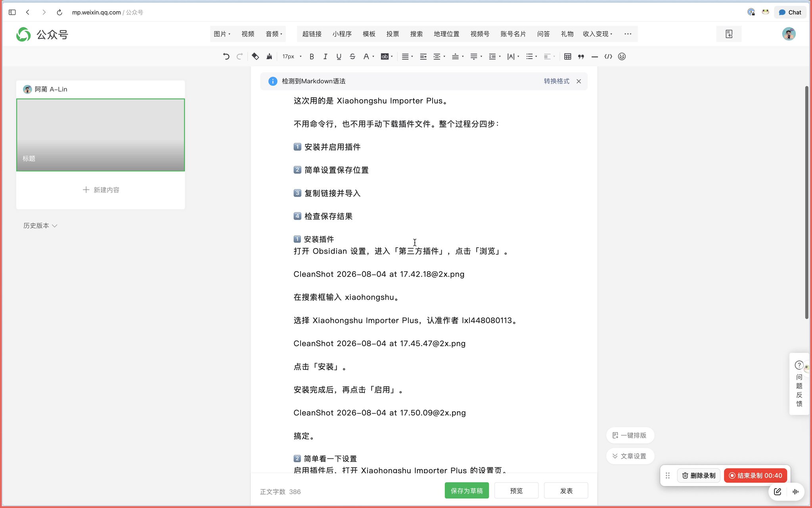Screen dimensions: 812x508
Task: Open the letter spacing dropdown
Action: [x=513, y=56]
